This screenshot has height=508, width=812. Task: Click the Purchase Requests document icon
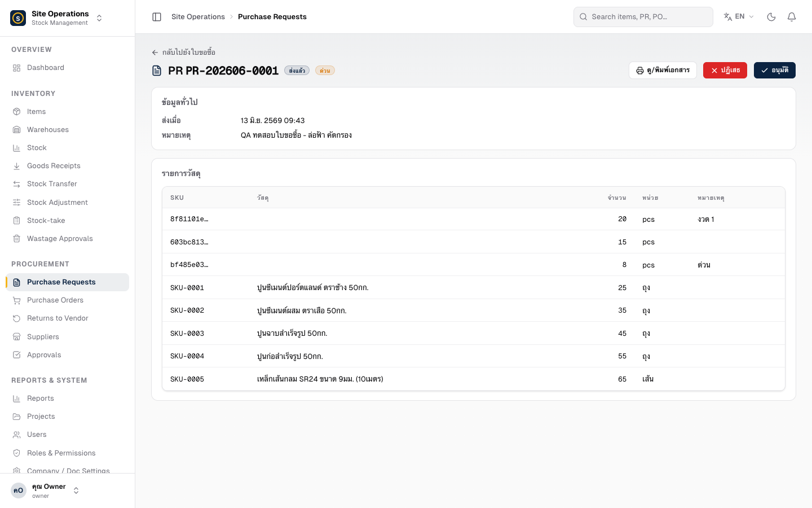[x=17, y=282]
